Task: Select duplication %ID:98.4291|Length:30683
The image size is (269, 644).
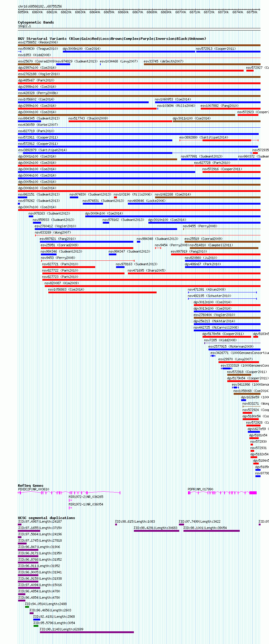Action: pos(156,528)
